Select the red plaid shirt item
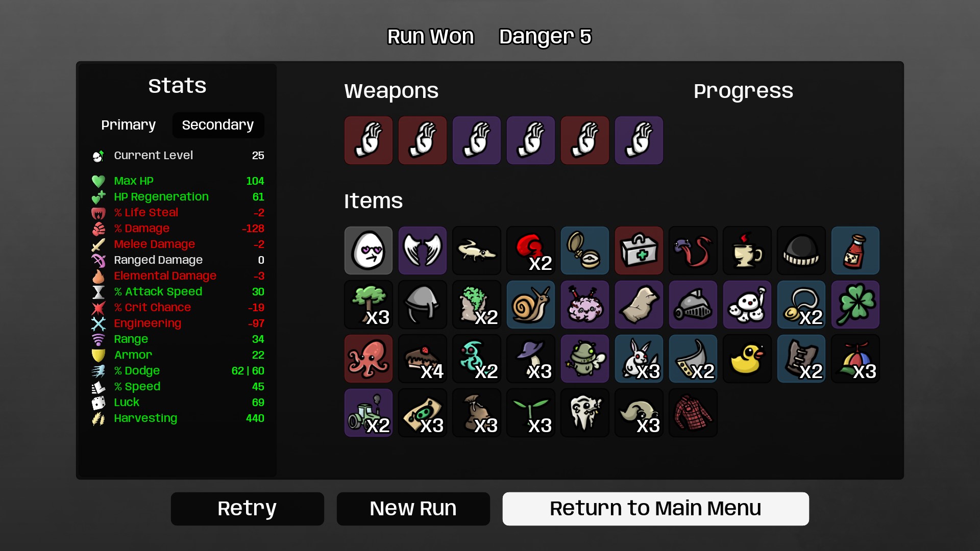Image resolution: width=980 pixels, height=551 pixels. point(693,413)
